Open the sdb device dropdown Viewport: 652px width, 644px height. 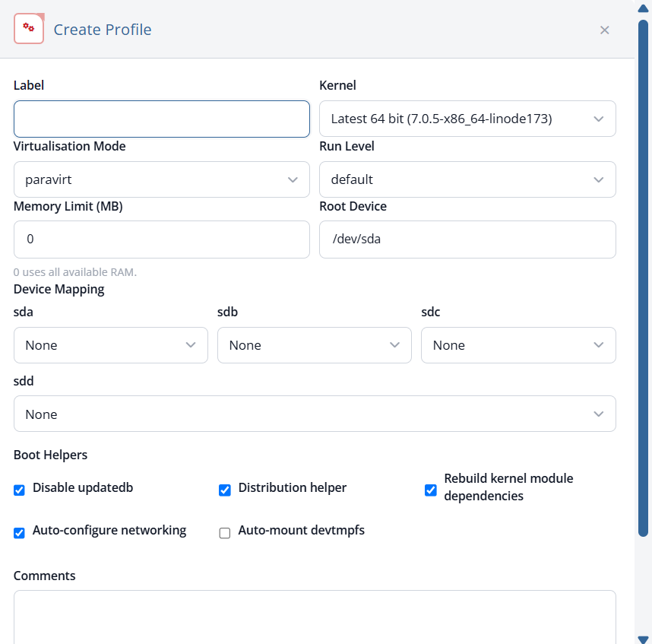coord(315,345)
